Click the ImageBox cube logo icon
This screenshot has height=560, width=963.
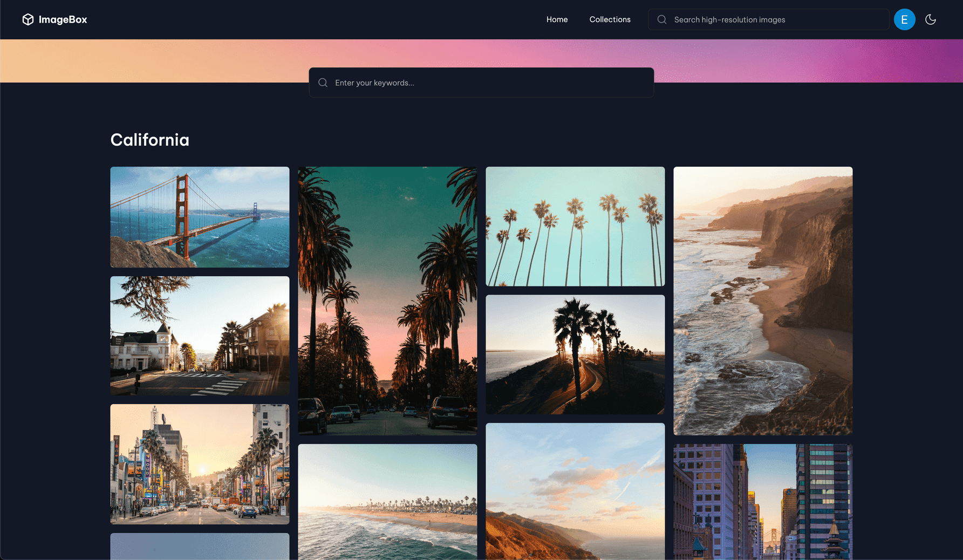28,19
